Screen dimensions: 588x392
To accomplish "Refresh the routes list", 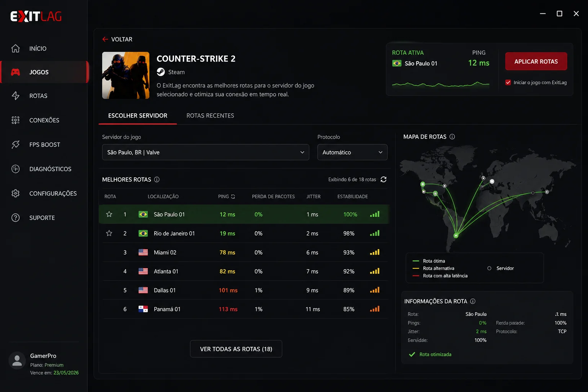I will click(384, 180).
